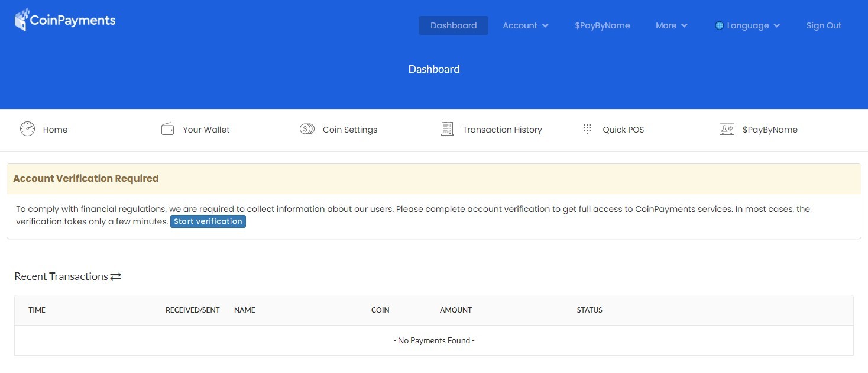
Task: Click the globe icon next to Language
Action: click(x=719, y=25)
